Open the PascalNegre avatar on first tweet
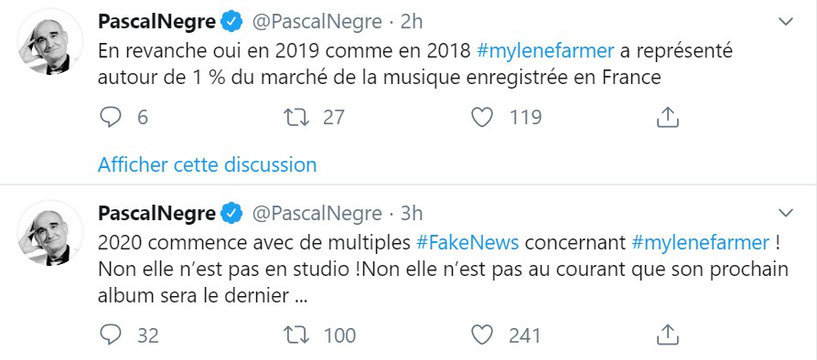 [x=50, y=42]
